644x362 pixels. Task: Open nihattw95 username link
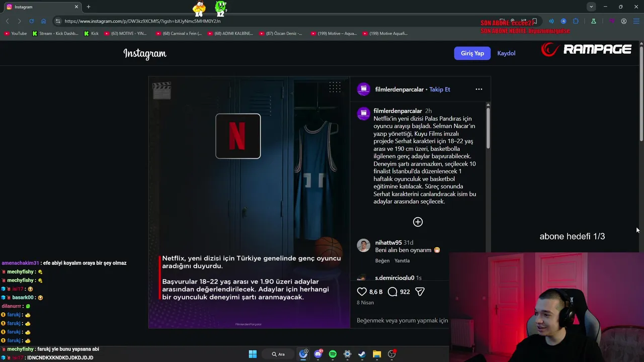pos(388,242)
